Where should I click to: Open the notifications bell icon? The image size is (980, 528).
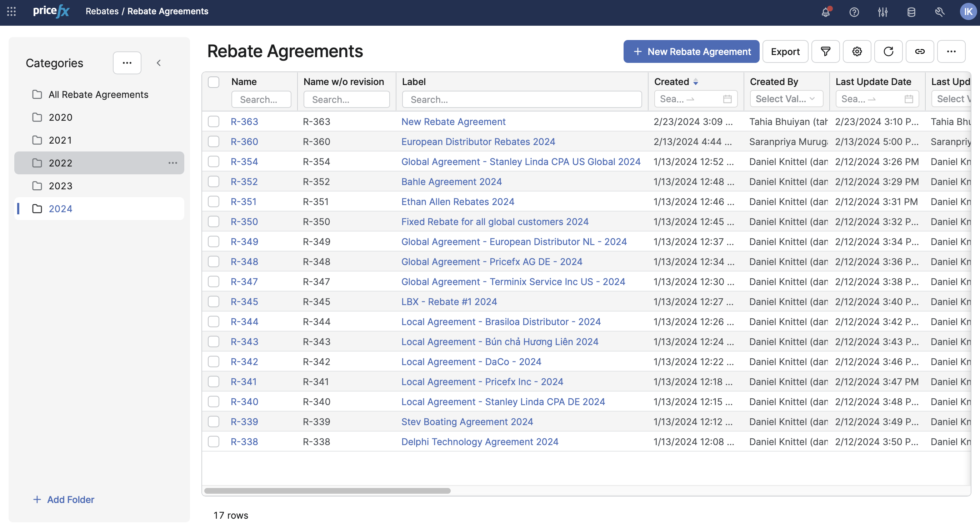point(825,12)
